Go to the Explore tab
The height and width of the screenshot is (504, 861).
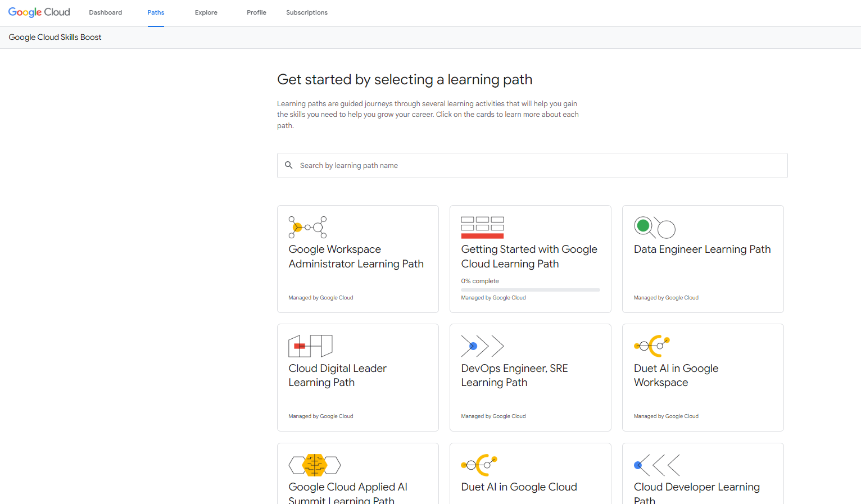click(x=206, y=12)
